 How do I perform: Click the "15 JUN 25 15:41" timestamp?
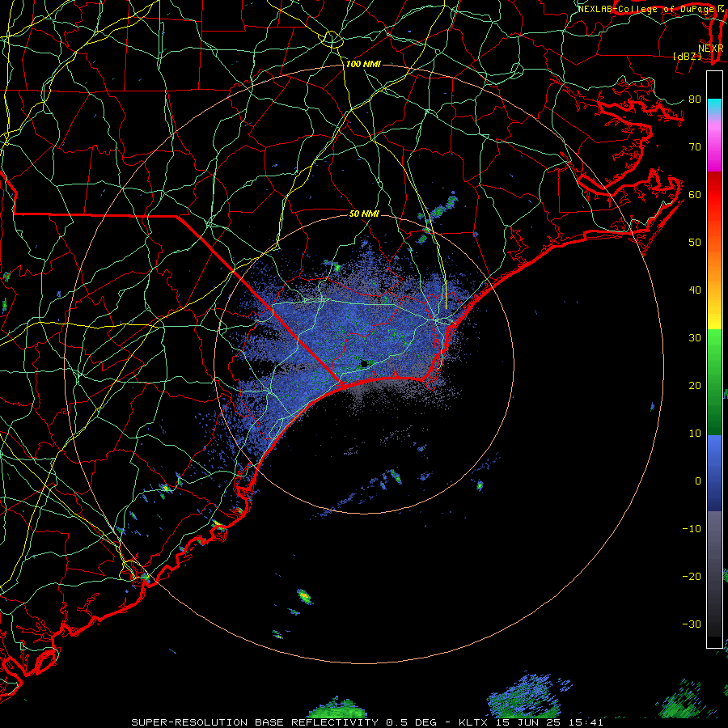pyautogui.click(x=549, y=722)
